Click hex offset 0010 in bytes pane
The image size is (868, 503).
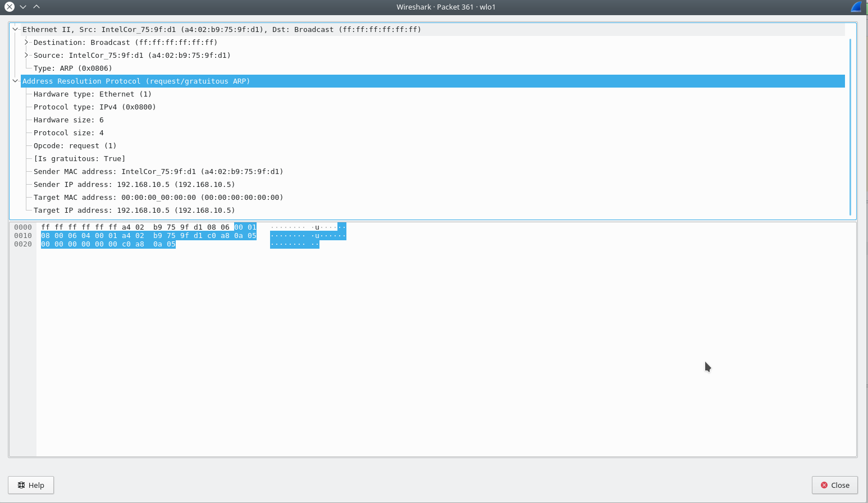click(x=23, y=236)
